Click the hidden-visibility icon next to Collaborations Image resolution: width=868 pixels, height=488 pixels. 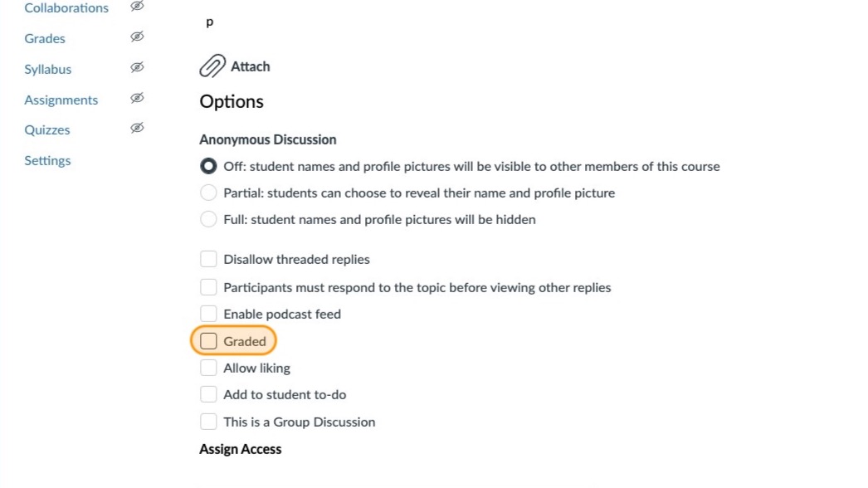coord(137,6)
